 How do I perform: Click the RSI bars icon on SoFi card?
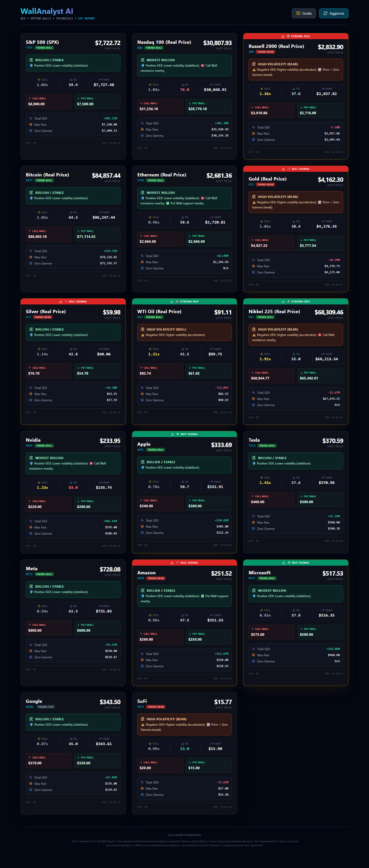pos(182,744)
